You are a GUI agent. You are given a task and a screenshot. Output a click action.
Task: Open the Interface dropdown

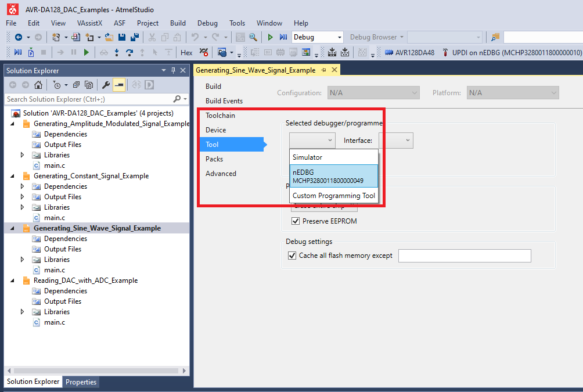pyautogui.click(x=396, y=140)
